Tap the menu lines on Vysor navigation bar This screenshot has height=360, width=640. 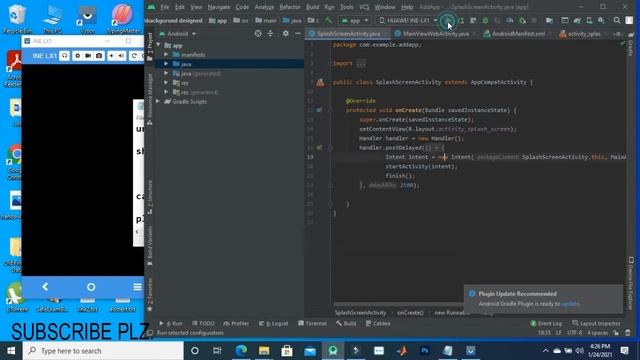pyautogui.click(x=137, y=287)
